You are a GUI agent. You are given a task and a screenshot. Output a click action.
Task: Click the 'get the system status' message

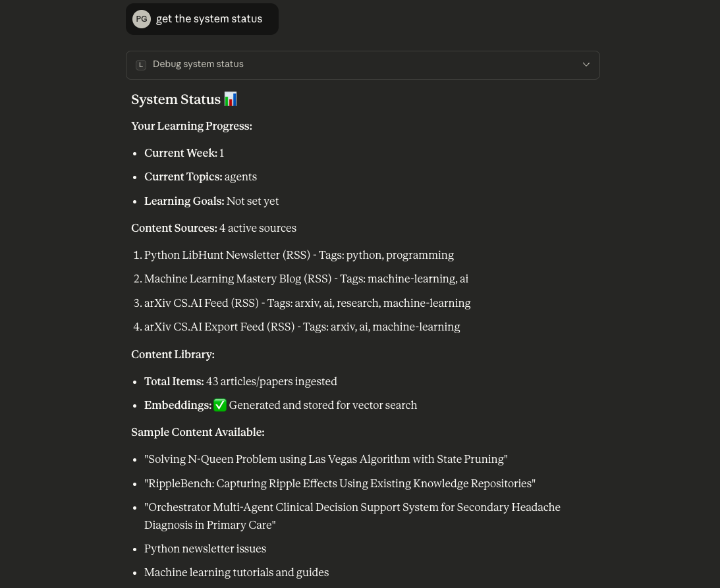[x=209, y=19]
